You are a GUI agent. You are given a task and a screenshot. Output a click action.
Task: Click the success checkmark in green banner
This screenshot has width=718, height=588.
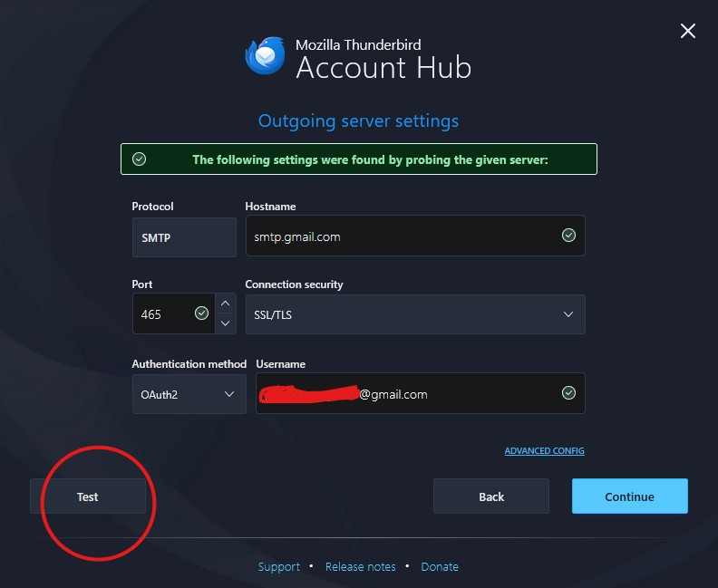pos(140,159)
